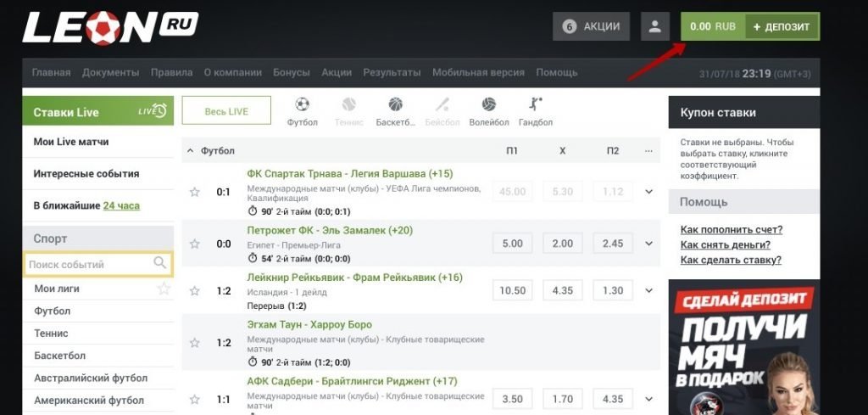
Task: Select the Handball sport filter icon
Action: pyautogui.click(x=535, y=105)
